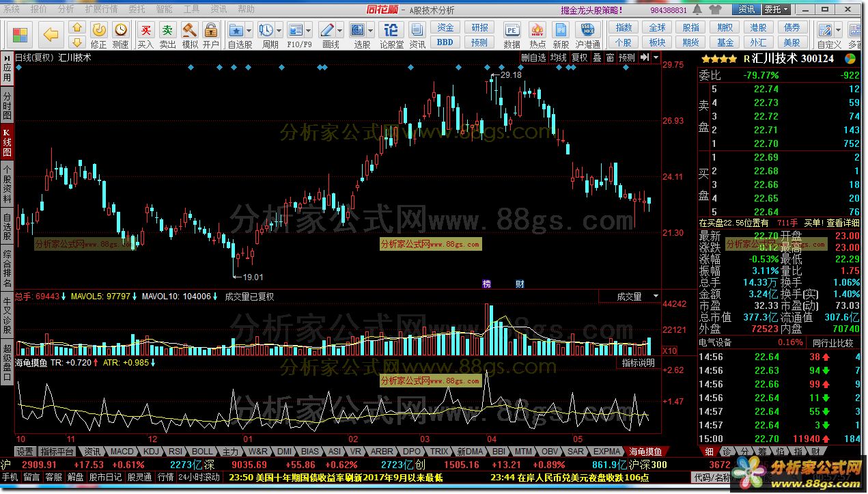
Task: Click the pie chart icon beside 300124
Action: click(851, 59)
